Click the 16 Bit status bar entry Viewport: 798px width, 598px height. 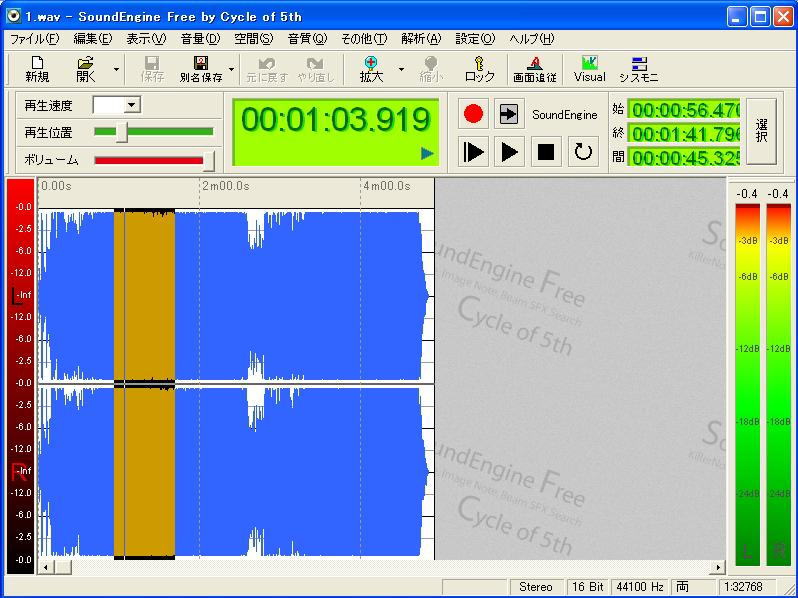tap(587, 587)
